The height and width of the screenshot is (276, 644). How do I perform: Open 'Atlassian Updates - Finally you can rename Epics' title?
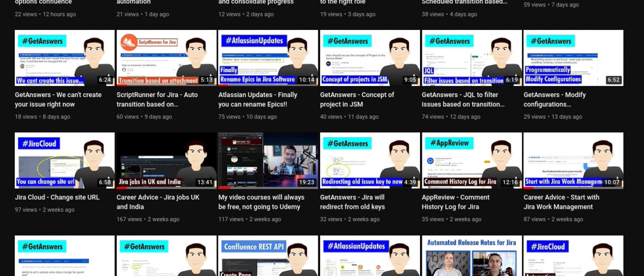pos(258,99)
